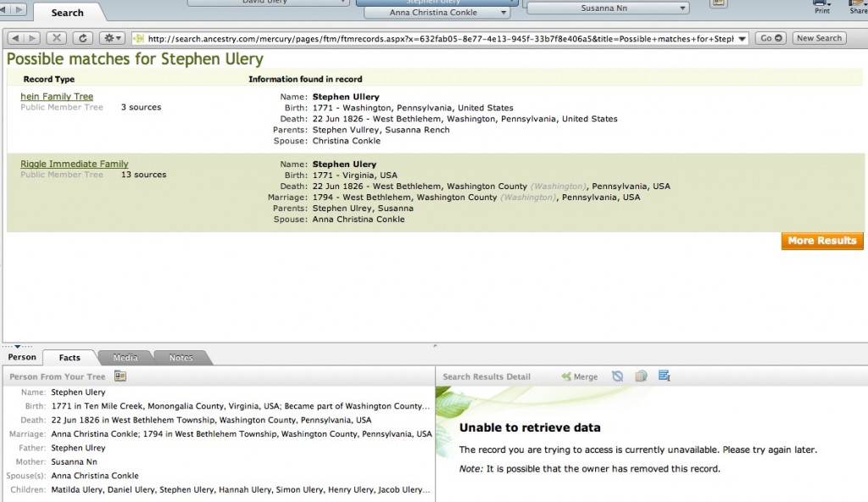Reload the search results page

[x=82, y=38]
